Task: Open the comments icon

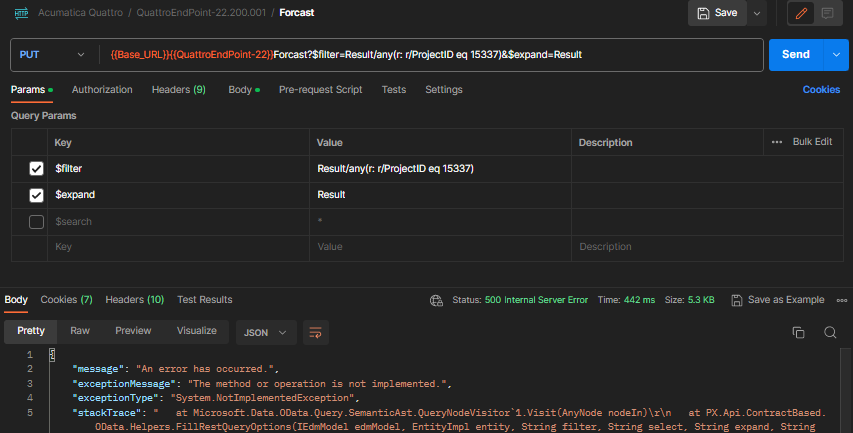Action: (x=827, y=13)
